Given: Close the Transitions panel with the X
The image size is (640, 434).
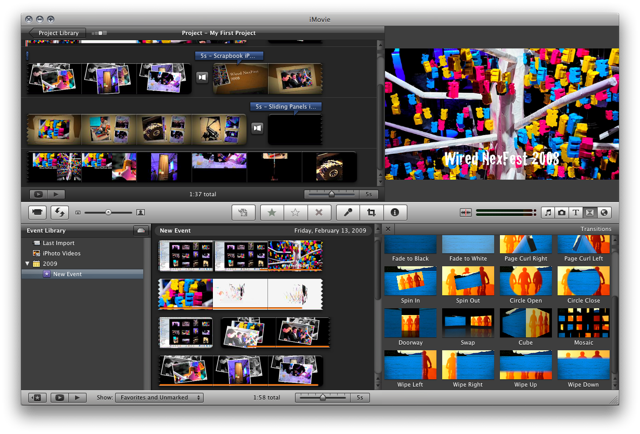Looking at the screenshot, I should (x=388, y=229).
